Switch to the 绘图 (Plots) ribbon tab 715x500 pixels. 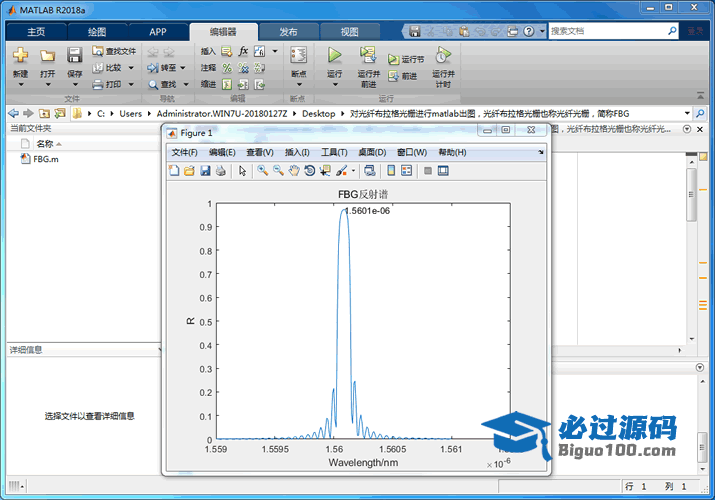pyautogui.click(x=97, y=32)
